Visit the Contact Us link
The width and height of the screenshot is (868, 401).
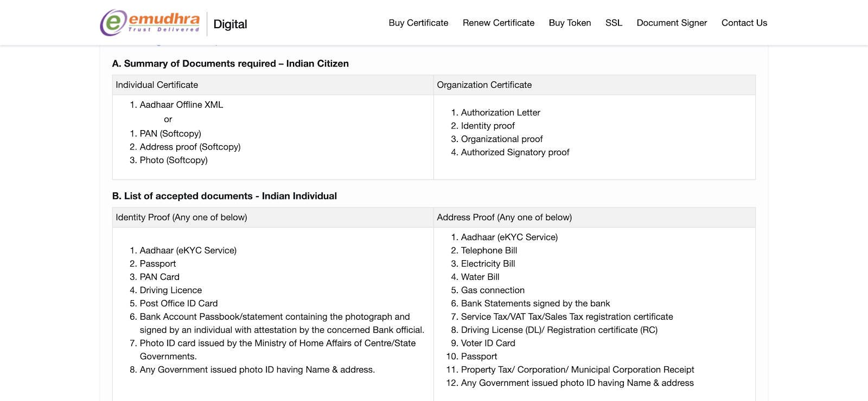point(744,23)
